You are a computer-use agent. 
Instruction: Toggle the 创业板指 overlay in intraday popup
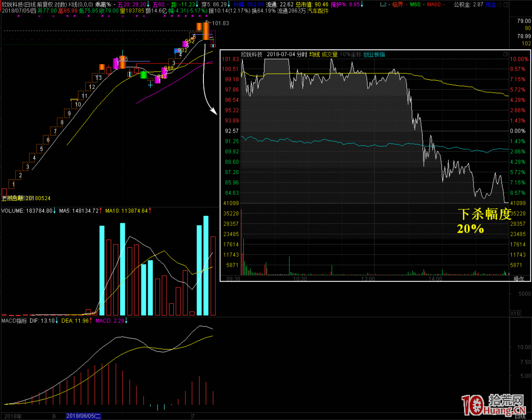374,54
